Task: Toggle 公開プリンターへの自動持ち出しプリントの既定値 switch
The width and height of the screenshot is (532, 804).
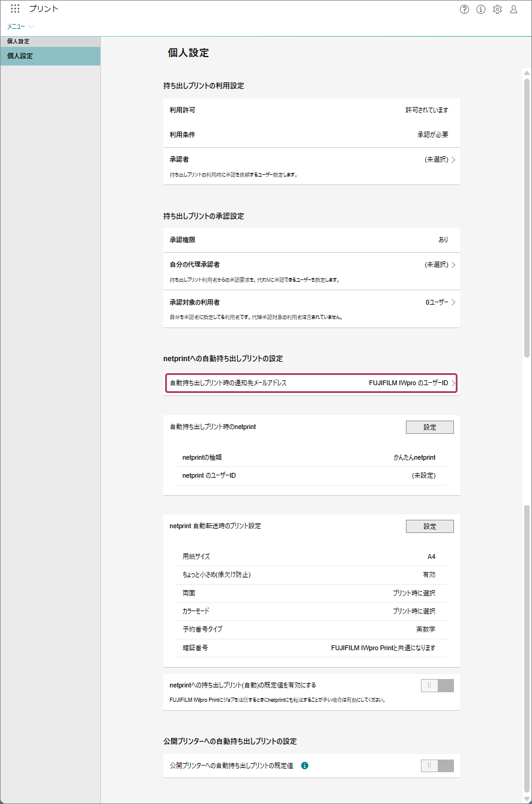Action: [x=437, y=766]
